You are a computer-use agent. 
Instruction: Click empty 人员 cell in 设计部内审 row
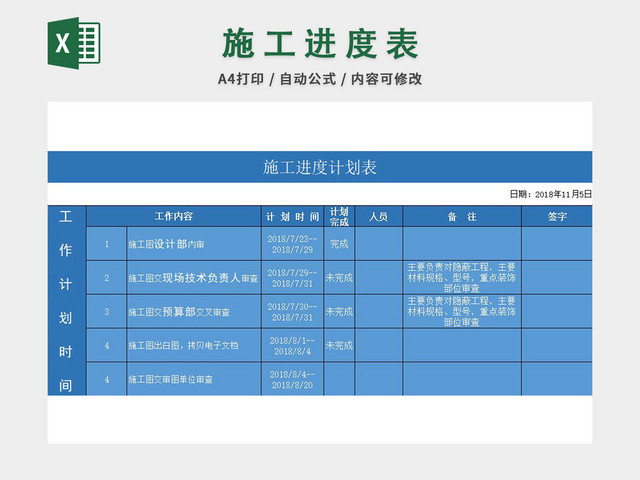pos(378,244)
